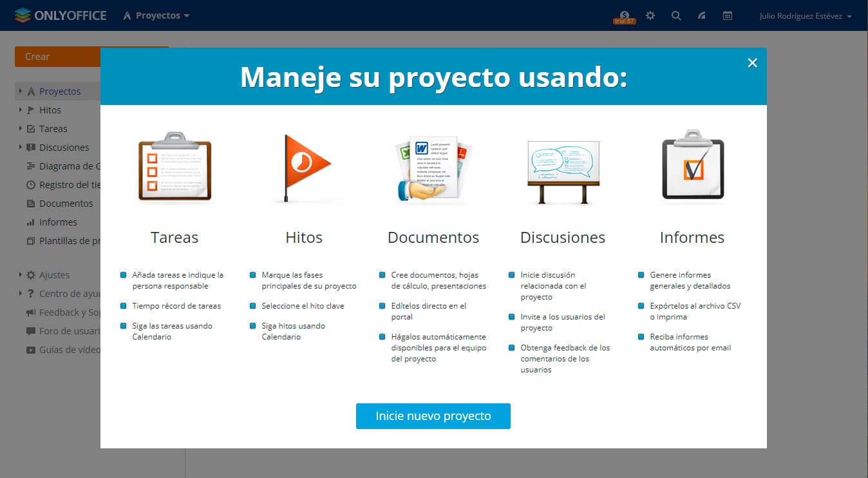Click the Foro de usuarios icon
This screenshot has height=478, width=868.
click(31, 331)
